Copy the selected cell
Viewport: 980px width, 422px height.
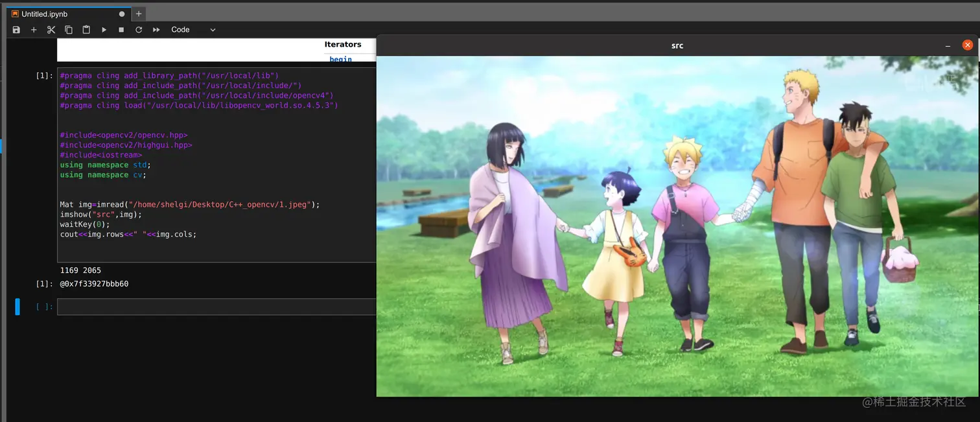69,30
